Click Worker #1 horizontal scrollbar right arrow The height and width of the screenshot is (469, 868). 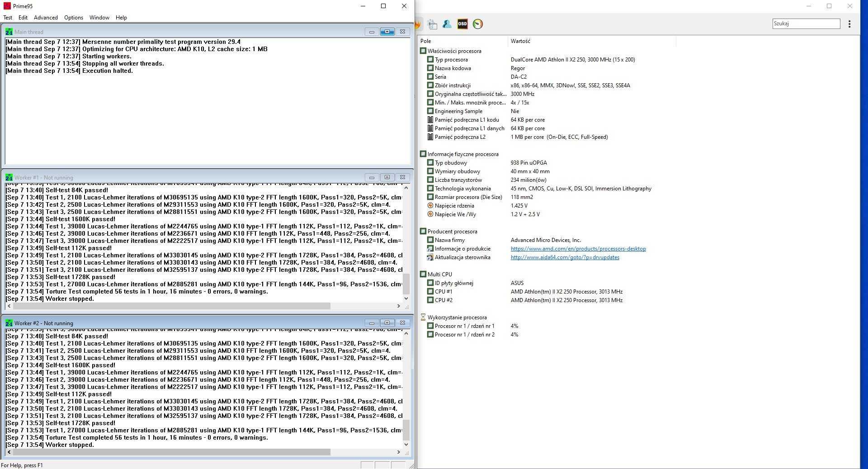click(x=398, y=306)
